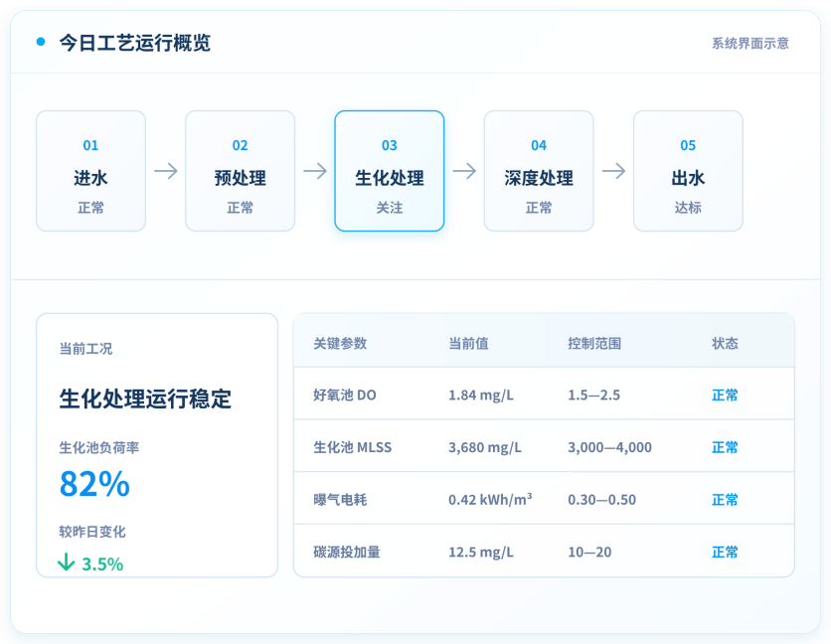Click the 关键参数 column header

point(340,343)
